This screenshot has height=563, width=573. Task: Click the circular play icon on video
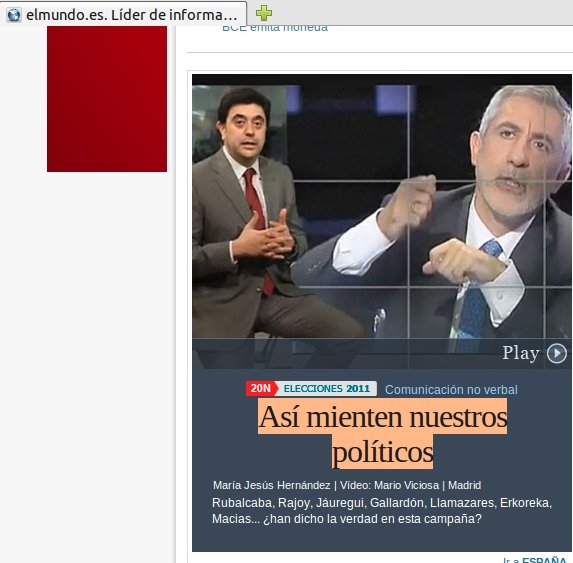tap(557, 353)
